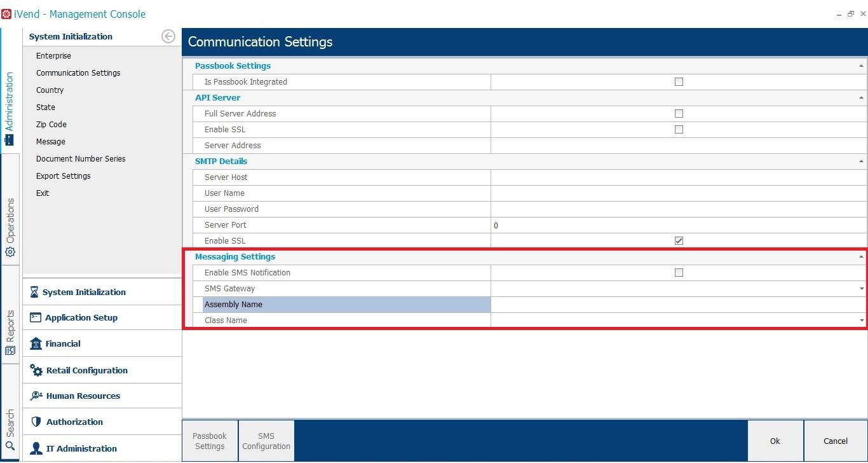Open the State menu item
This screenshot has height=463, width=868.
tap(46, 107)
